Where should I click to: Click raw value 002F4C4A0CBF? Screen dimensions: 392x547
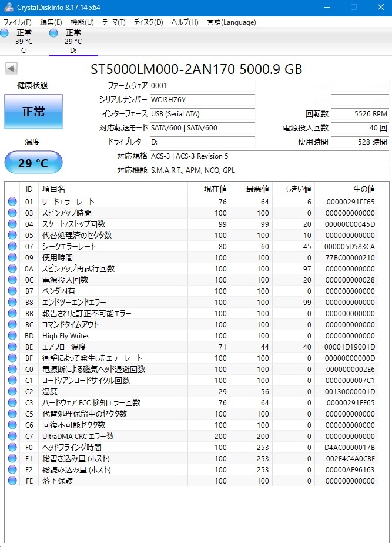tap(350, 459)
